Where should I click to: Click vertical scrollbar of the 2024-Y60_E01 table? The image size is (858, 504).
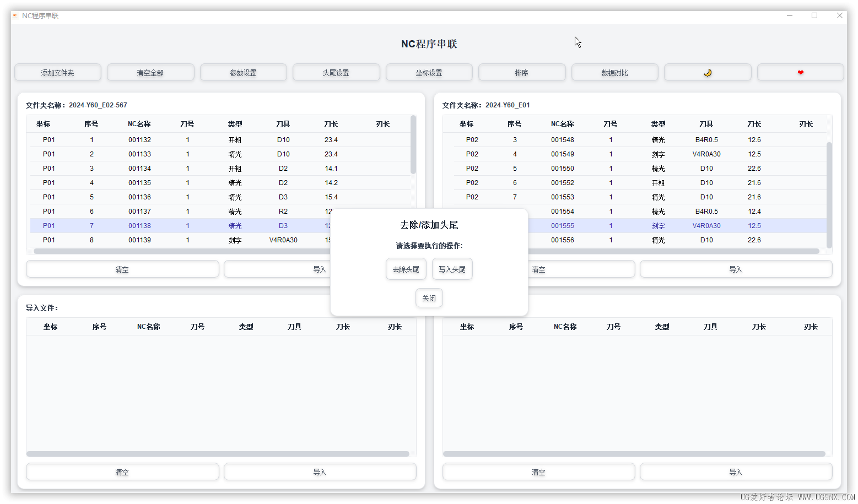pyautogui.click(x=829, y=195)
